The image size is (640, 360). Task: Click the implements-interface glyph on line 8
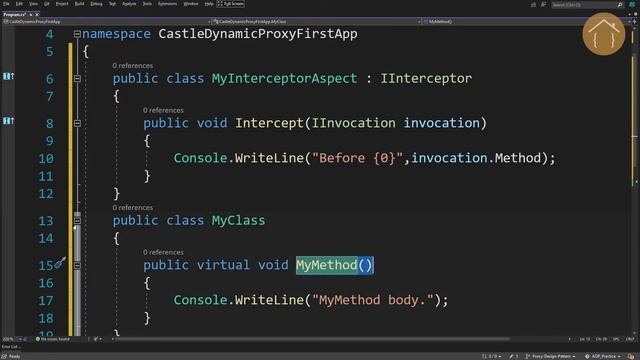tap(8, 121)
